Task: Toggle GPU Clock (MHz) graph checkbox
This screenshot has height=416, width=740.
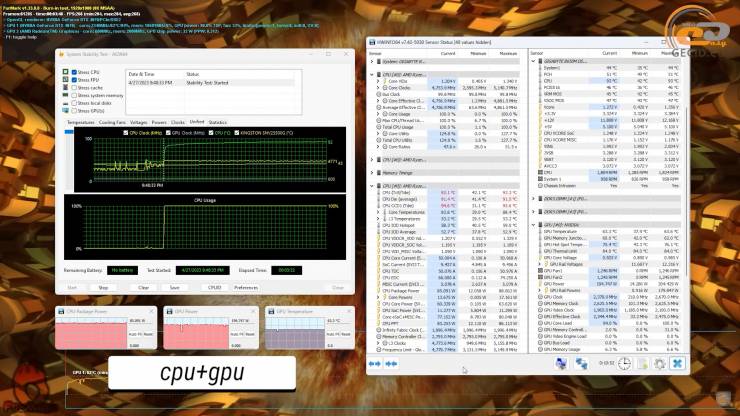Action: [x=168, y=133]
